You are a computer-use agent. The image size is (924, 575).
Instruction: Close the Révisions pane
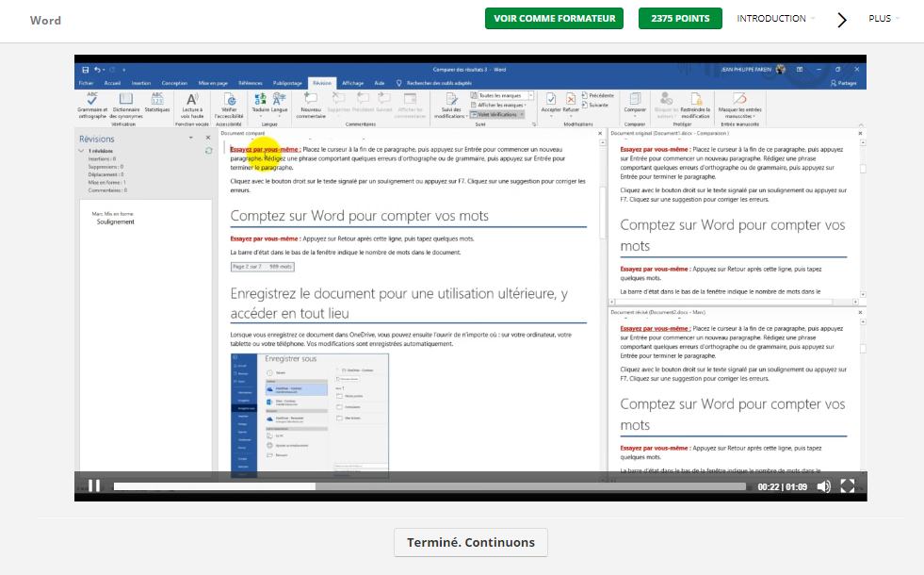coord(208,138)
